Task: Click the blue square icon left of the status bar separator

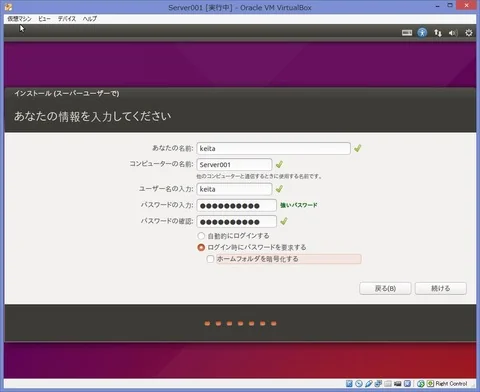Action: [407, 384]
